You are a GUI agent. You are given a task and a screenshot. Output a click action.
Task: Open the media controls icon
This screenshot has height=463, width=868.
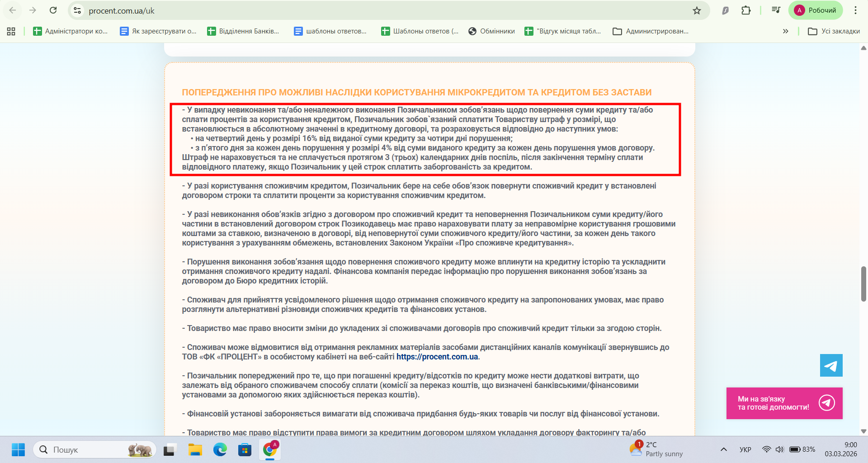point(776,10)
